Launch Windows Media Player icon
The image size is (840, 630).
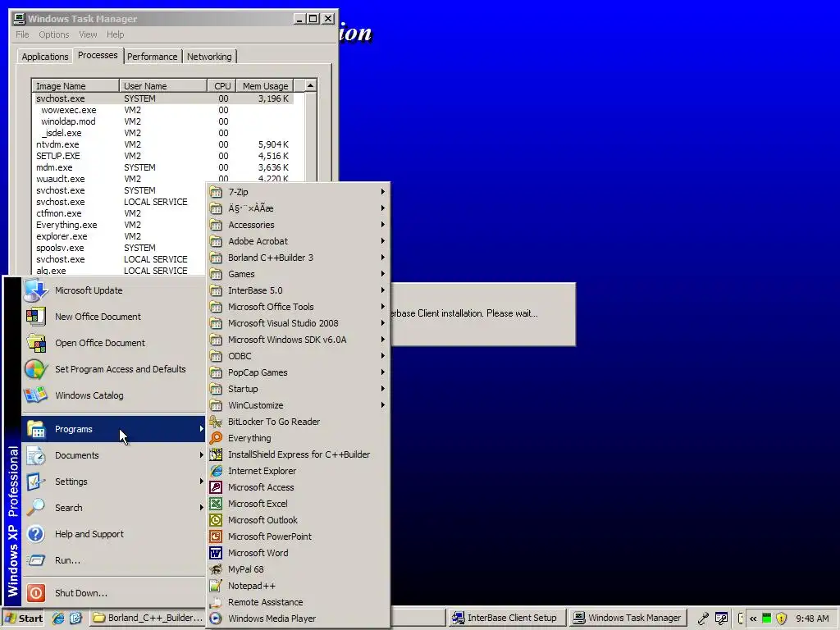tap(216, 619)
